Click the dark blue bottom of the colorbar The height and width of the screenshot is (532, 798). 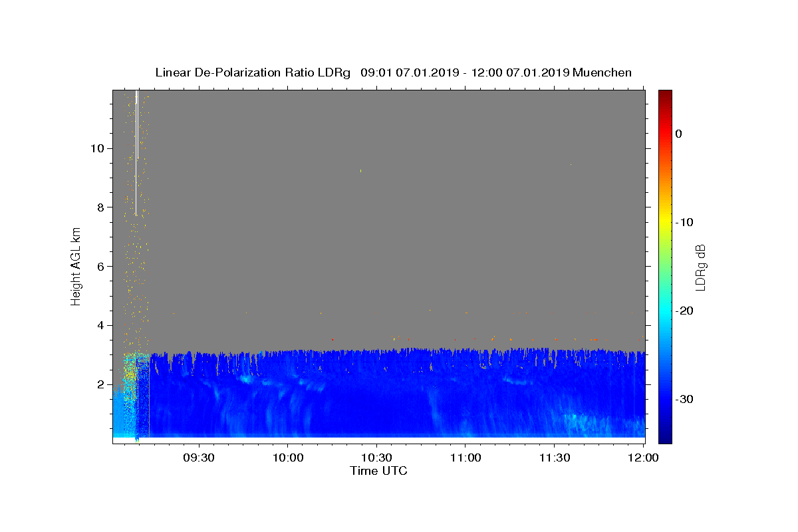665,438
